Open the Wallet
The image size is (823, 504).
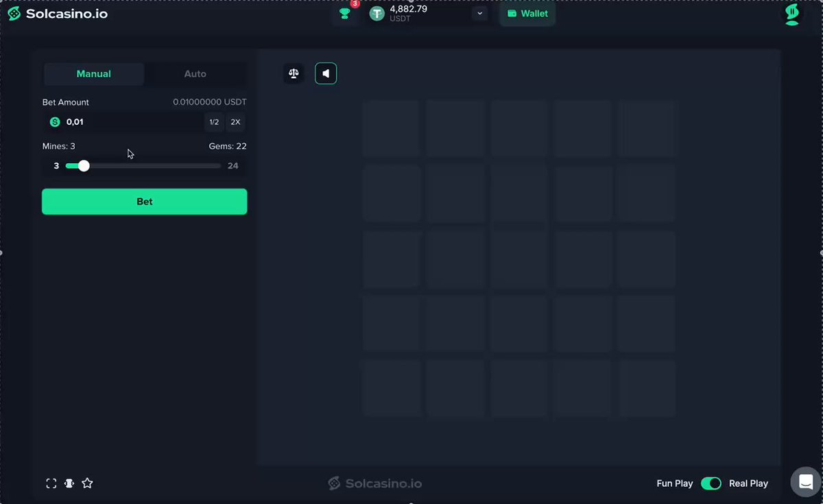527,14
